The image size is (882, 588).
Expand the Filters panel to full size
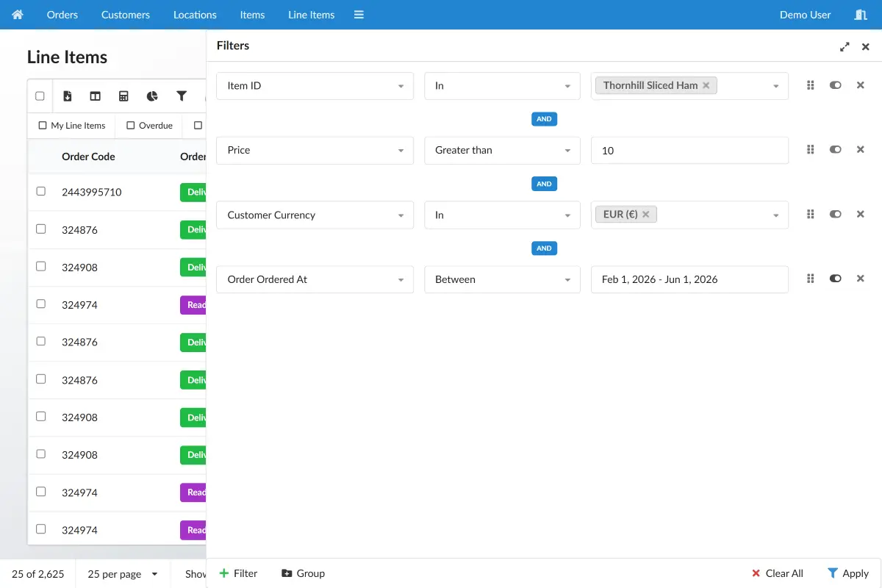click(845, 46)
